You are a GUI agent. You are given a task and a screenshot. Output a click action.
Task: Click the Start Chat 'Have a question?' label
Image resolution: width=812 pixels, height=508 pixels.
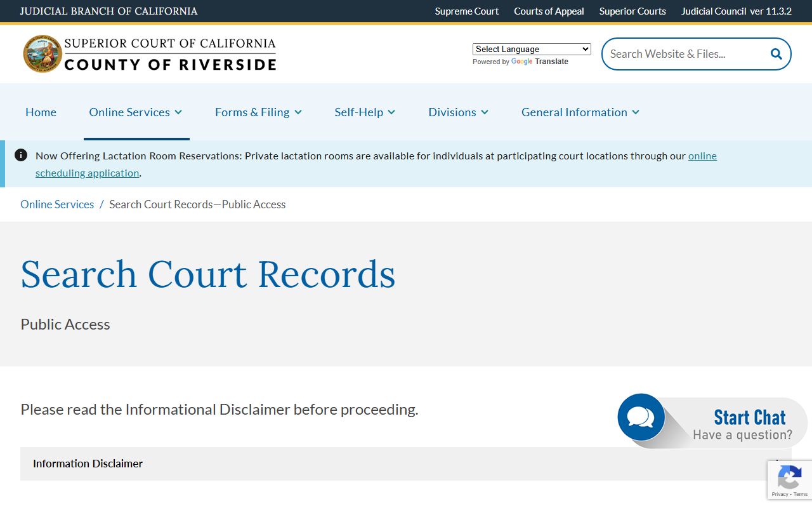coord(742,435)
